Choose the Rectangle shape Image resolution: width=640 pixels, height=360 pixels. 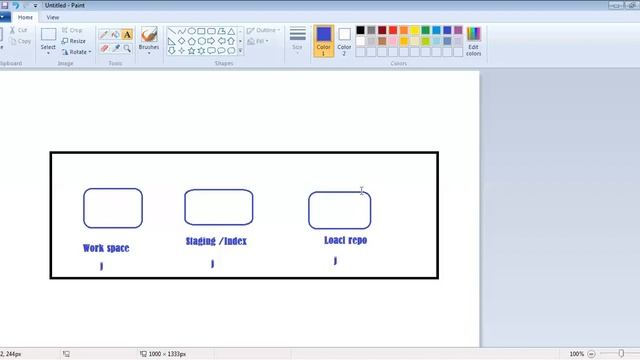click(x=201, y=31)
